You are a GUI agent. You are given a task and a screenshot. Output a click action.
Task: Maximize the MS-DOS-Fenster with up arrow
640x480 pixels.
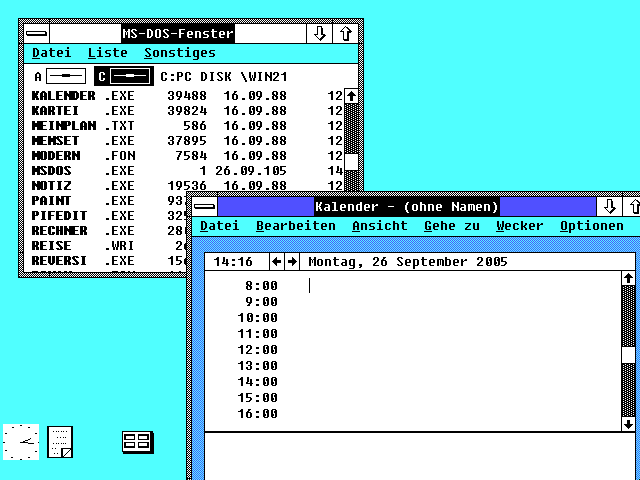[x=346, y=33]
